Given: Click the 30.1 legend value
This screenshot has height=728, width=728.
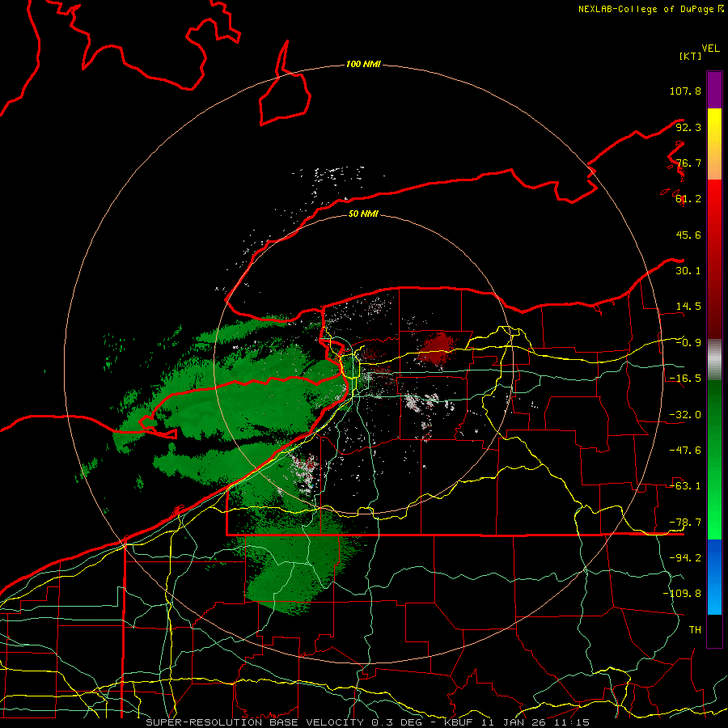Looking at the screenshot, I should pos(688,271).
